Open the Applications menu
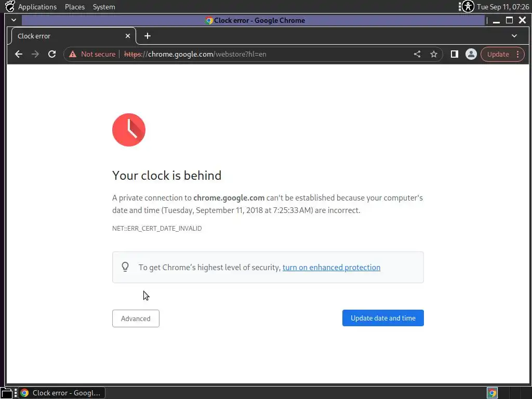This screenshot has height=399, width=532. click(x=37, y=7)
